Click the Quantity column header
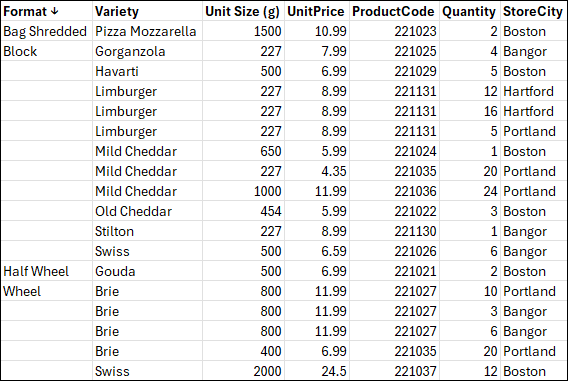The width and height of the screenshot is (568, 381). 470,11
